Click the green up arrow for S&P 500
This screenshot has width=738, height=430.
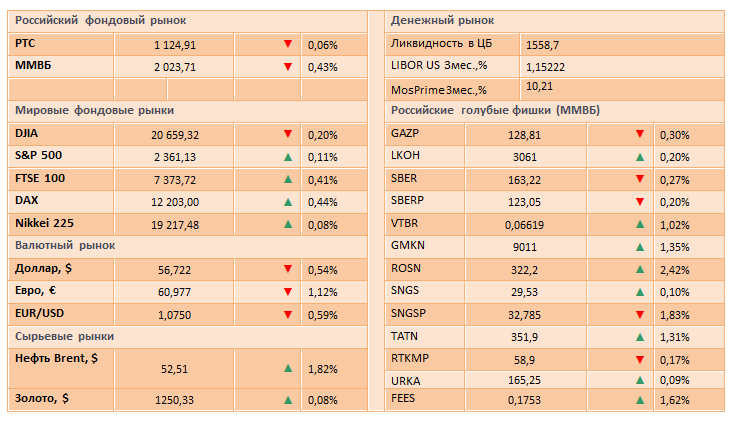click(x=287, y=157)
